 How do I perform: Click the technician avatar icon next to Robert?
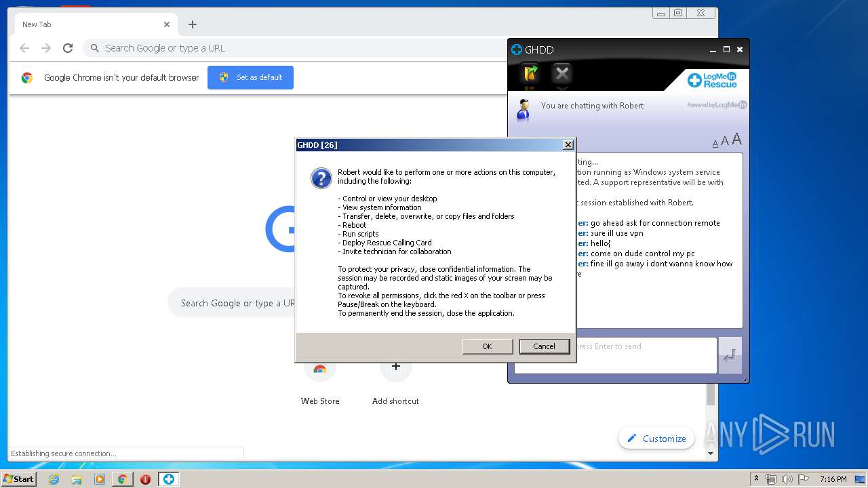[x=523, y=109]
